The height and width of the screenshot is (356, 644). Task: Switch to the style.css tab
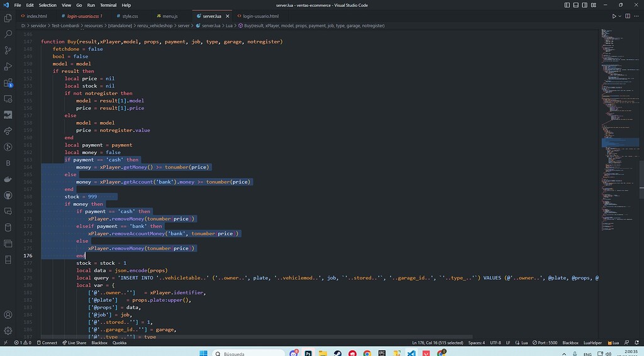[x=130, y=16]
